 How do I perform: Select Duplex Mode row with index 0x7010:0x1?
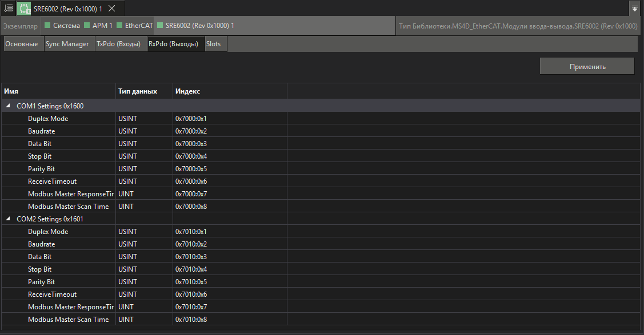tap(321, 232)
